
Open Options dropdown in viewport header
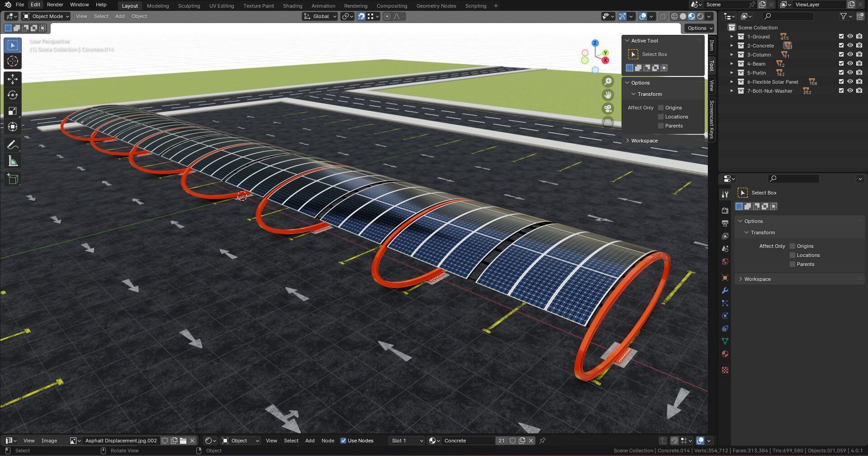(699, 28)
